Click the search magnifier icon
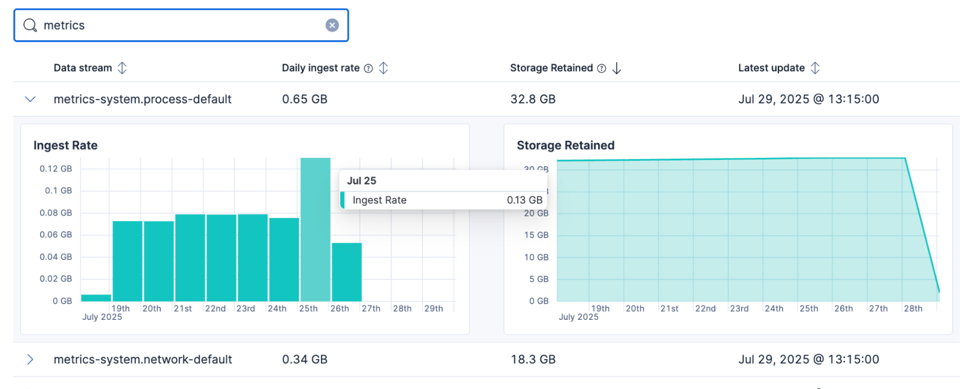Screen dimensions: 980x389 tap(30, 25)
